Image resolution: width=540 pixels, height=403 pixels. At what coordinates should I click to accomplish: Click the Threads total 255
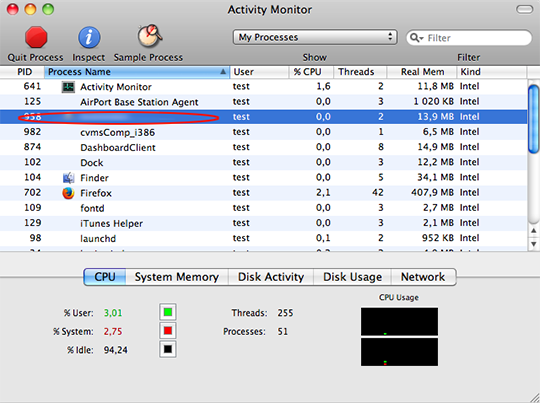point(285,313)
